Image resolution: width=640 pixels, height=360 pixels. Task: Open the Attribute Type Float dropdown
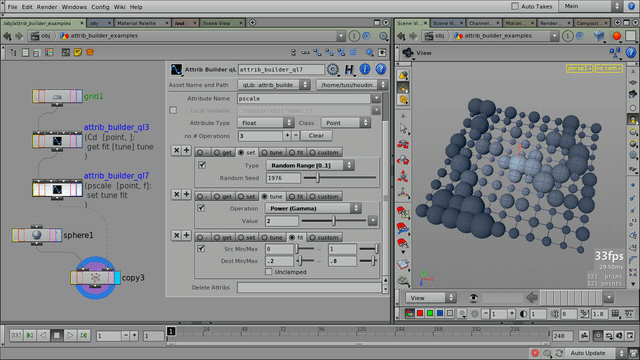(x=265, y=123)
